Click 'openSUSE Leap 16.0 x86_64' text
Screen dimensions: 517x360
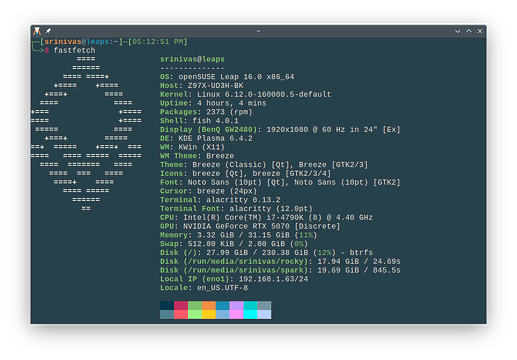236,77
